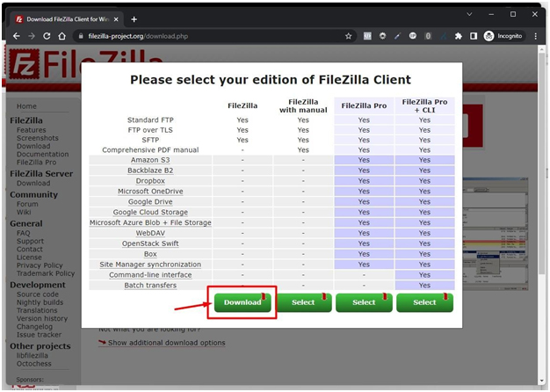The height and width of the screenshot is (392, 550).
Task: Open the Dropbox feature link
Action: (150, 181)
